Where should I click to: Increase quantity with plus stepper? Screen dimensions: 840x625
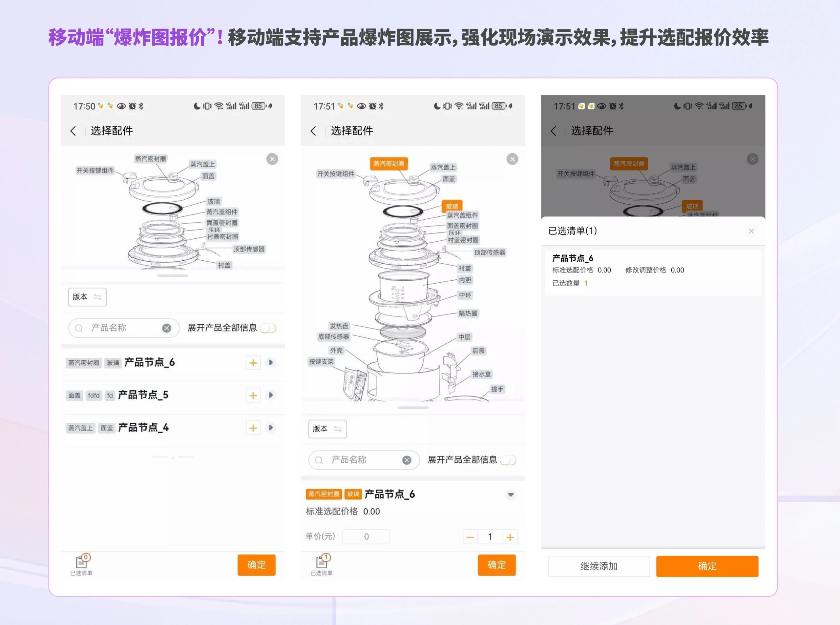[x=510, y=537]
